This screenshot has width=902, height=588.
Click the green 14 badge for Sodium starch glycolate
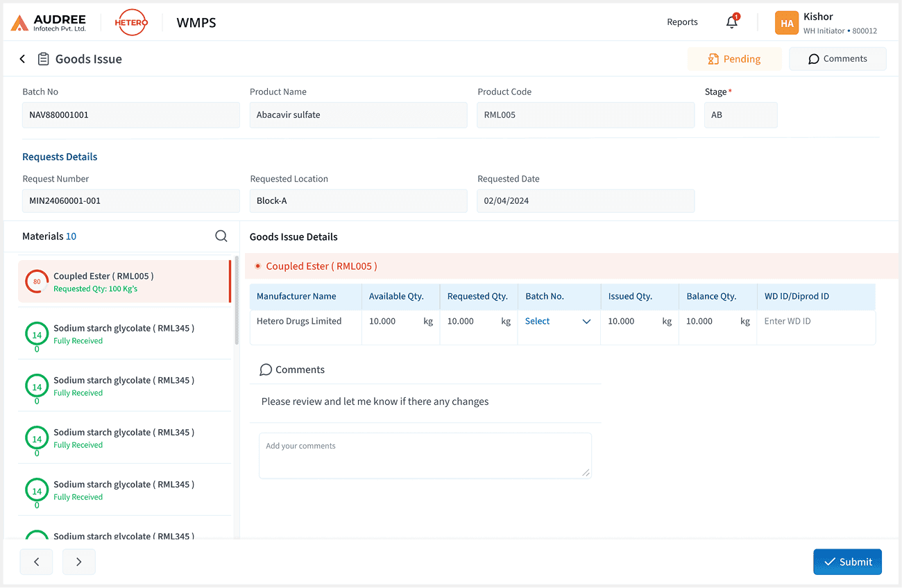36,334
